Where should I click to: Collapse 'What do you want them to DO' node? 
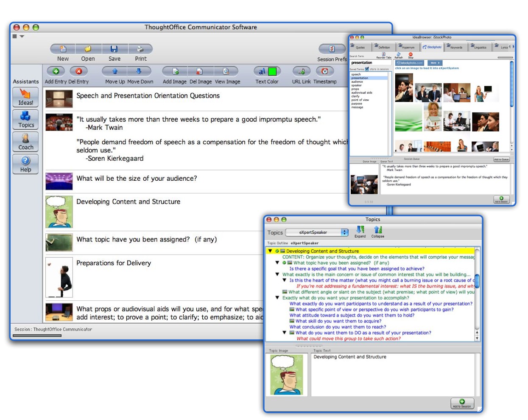[x=284, y=333]
